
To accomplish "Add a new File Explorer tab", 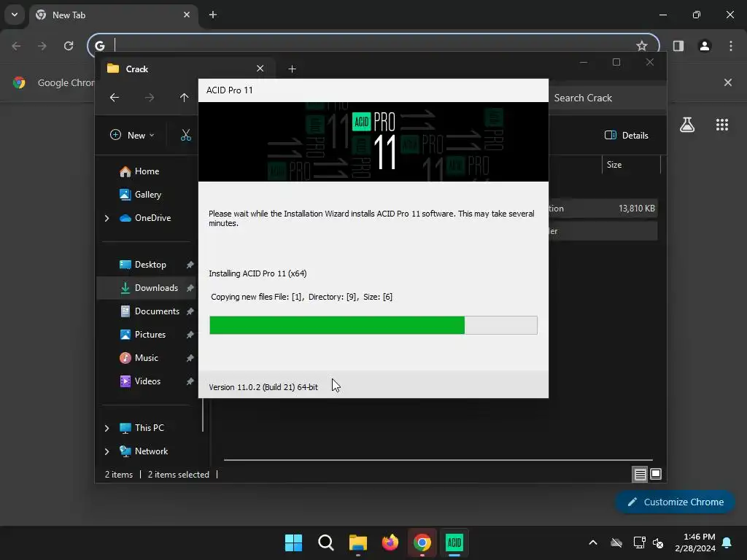I will point(292,69).
